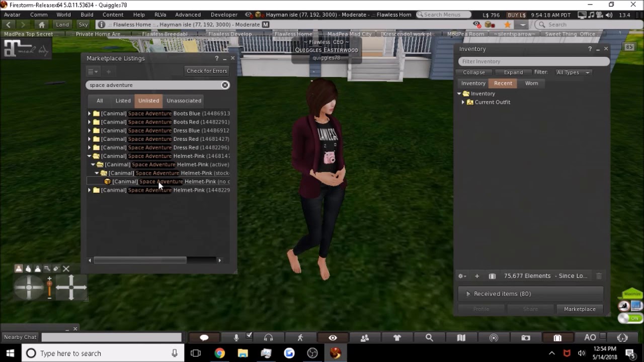Clear the space adventure search field
The image size is (644, 362).
(225, 85)
